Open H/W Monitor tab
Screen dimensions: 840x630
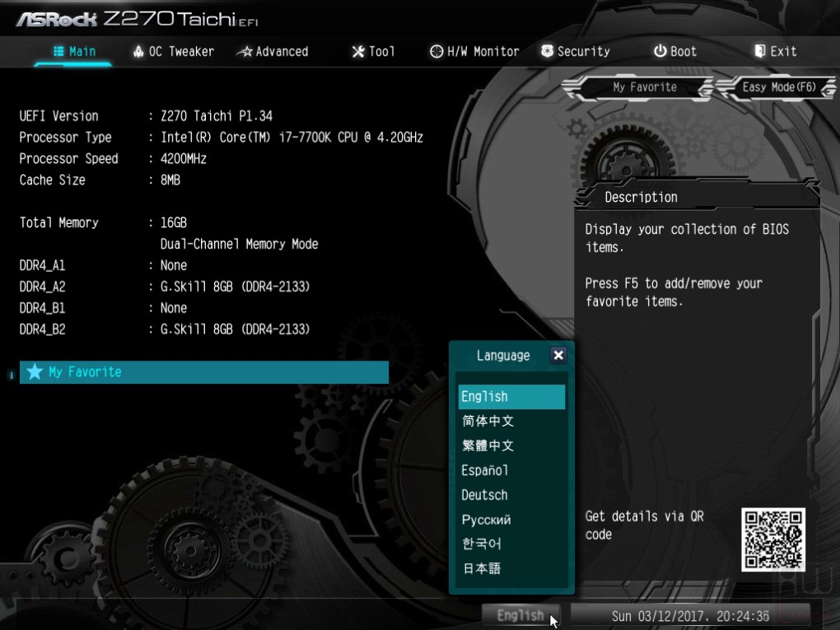tap(474, 51)
